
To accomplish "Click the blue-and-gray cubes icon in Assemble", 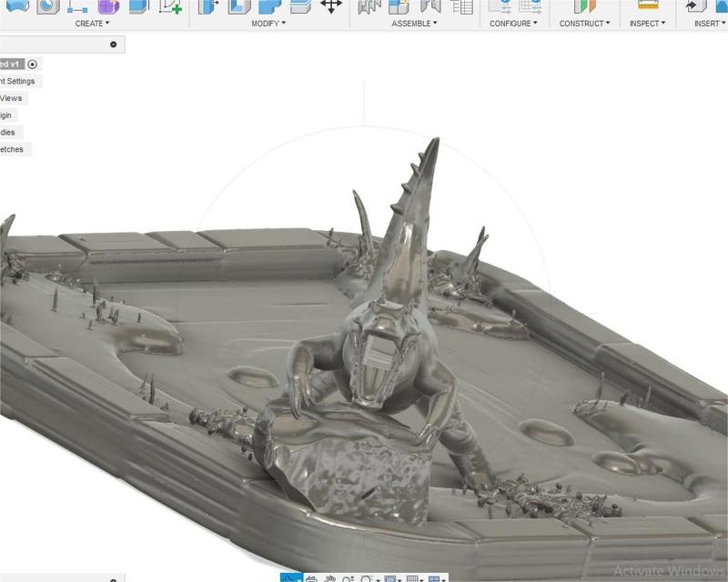I will (x=399, y=6).
